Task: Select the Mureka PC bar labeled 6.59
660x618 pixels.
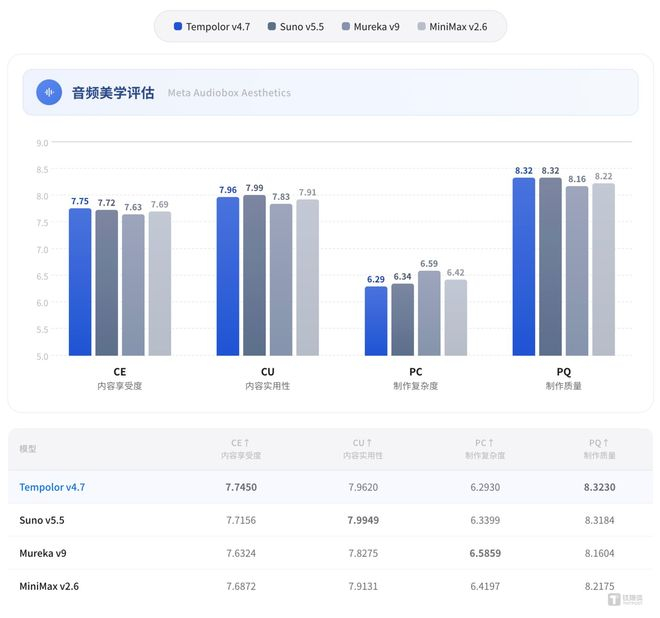Action: (429, 313)
